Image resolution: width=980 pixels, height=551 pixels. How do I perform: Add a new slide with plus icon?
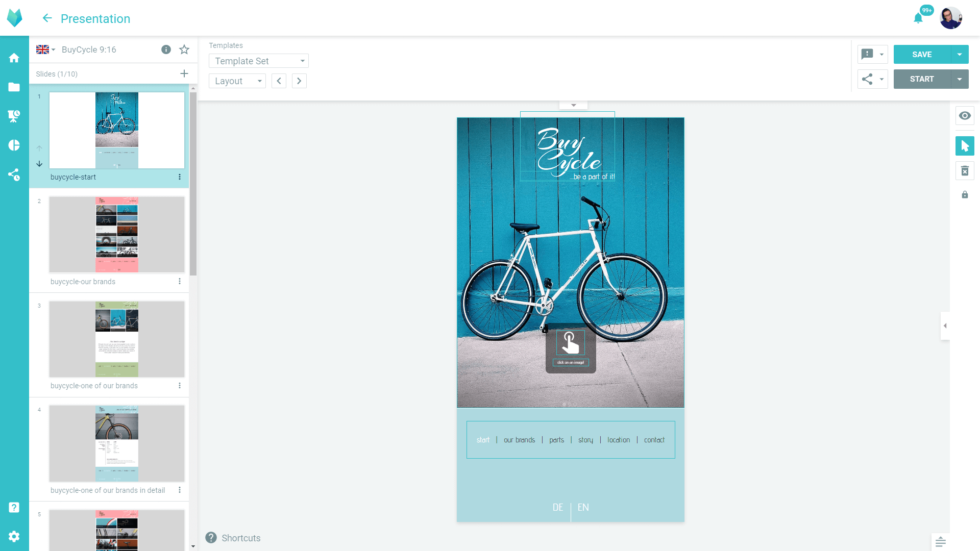pyautogui.click(x=184, y=73)
